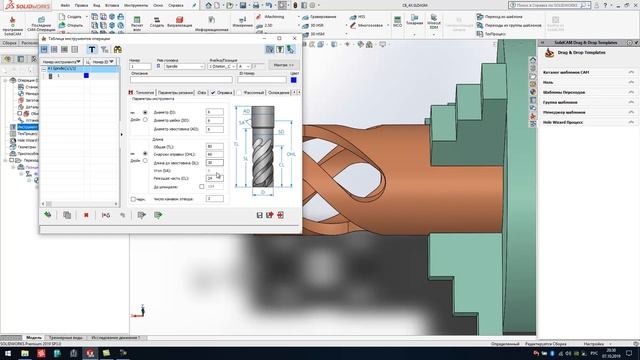Click the Гравирование ribbon button

(319, 17)
